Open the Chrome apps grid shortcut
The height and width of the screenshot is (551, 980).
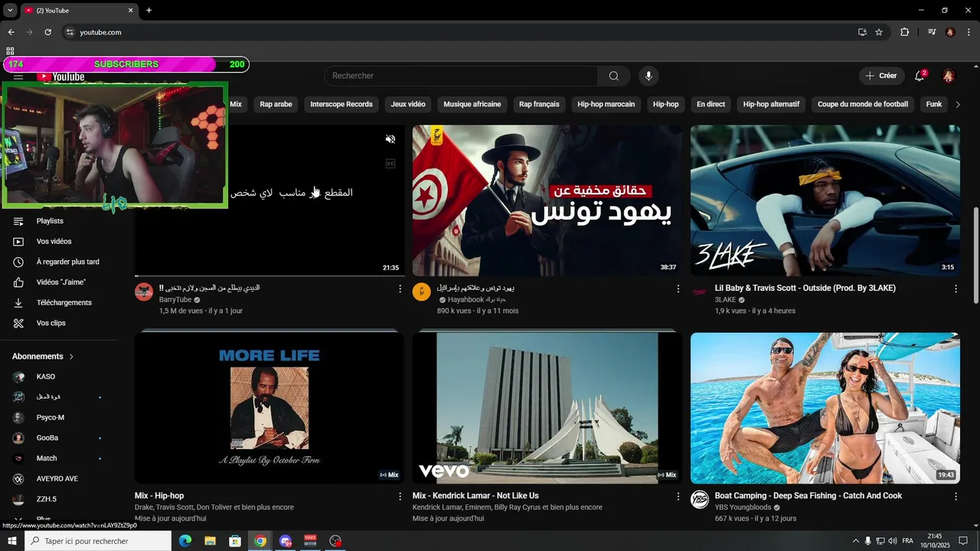(x=10, y=51)
